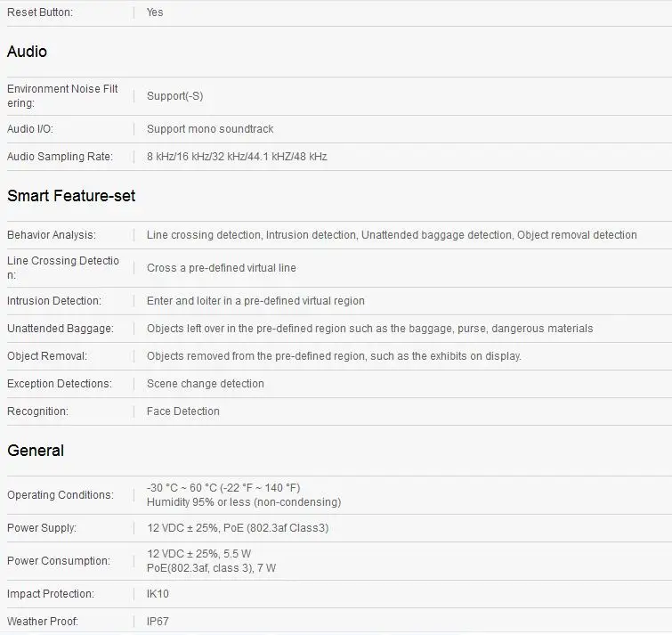This screenshot has width=672, height=635.
Task: Select the Reset Button label
Action: [40, 12]
